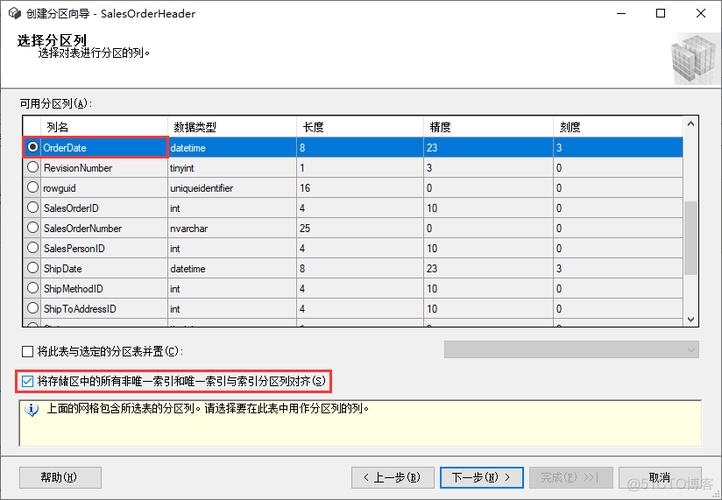
Task: Choose the SalesPersonID radio button
Action: [x=33, y=248]
